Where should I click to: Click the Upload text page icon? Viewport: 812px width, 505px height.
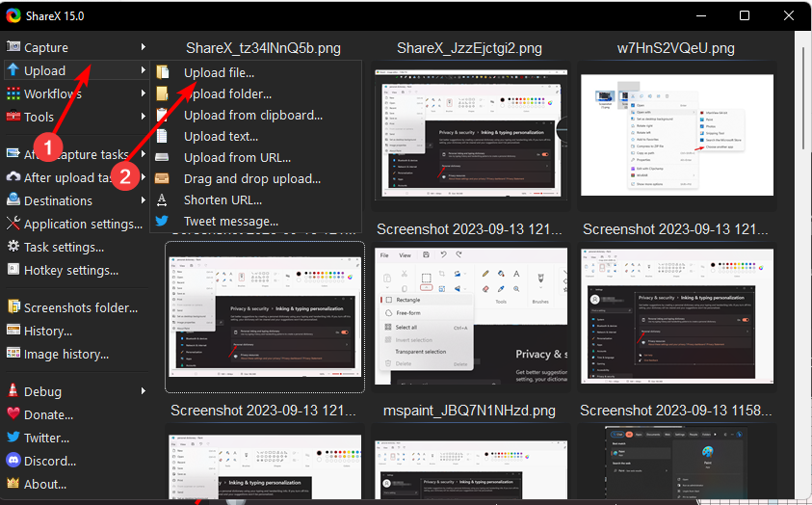pyautogui.click(x=162, y=136)
